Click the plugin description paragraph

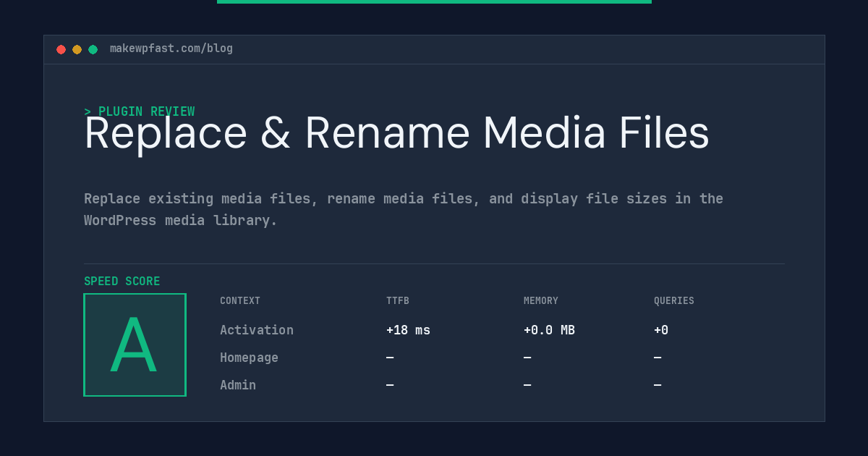pos(404,209)
